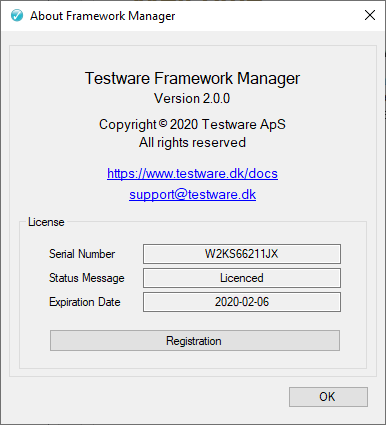Click the support@testware.dk email link
This screenshot has width=386, height=425.
pyautogui.click(x=192, y=194)
